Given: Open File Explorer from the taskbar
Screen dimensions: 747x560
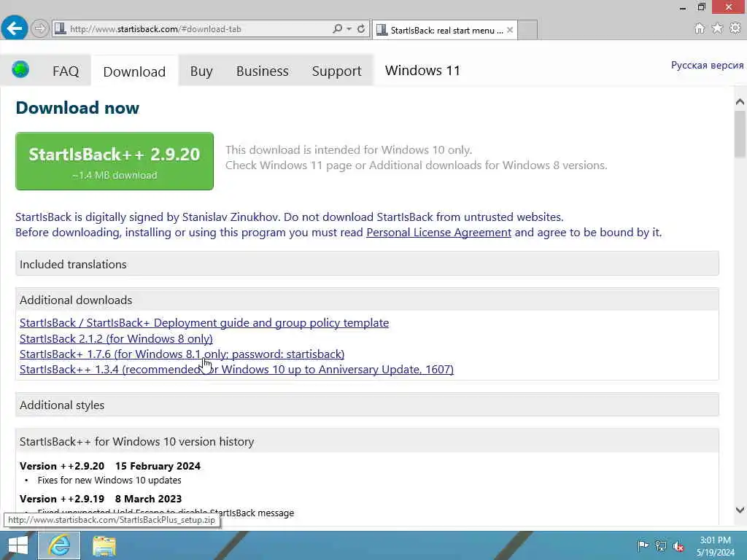Looking at the screenshot, I should [x=104, y=545].
